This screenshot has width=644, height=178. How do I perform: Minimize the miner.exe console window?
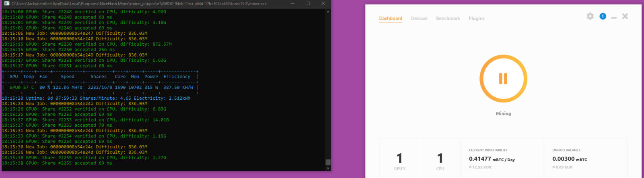coord(293,4)
